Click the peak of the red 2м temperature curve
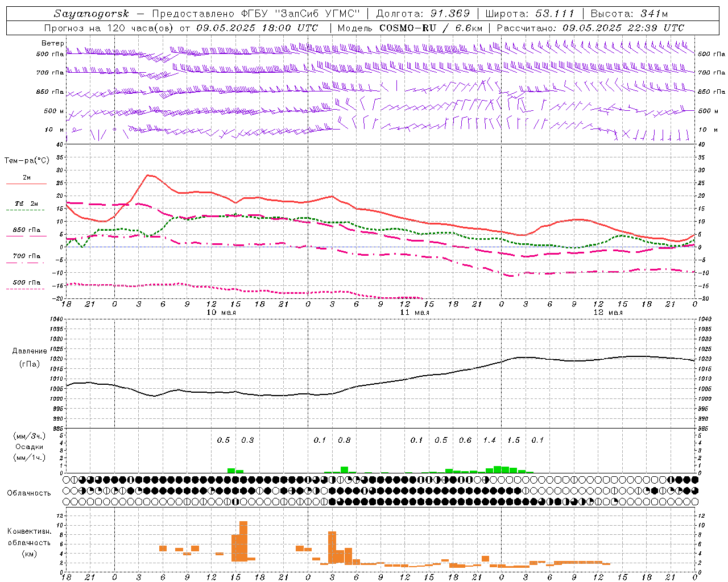The image size is (728, 582). [x=148, y=175]
